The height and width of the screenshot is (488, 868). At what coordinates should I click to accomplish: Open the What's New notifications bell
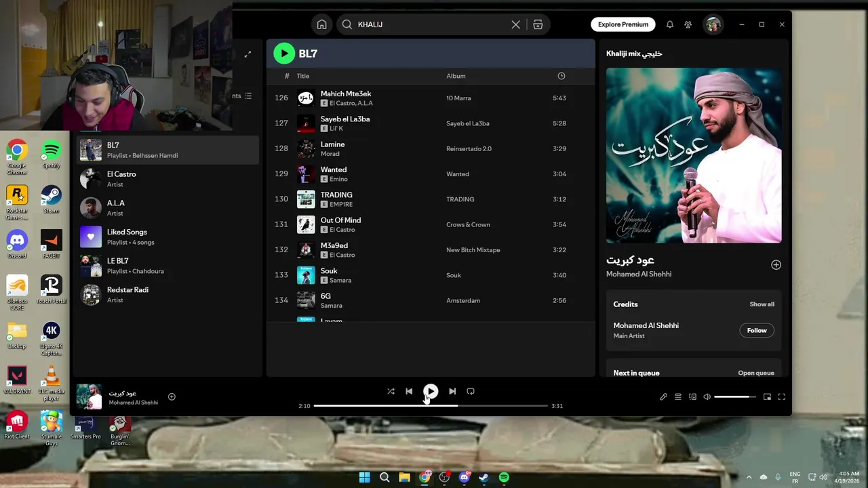click(670, 24)
